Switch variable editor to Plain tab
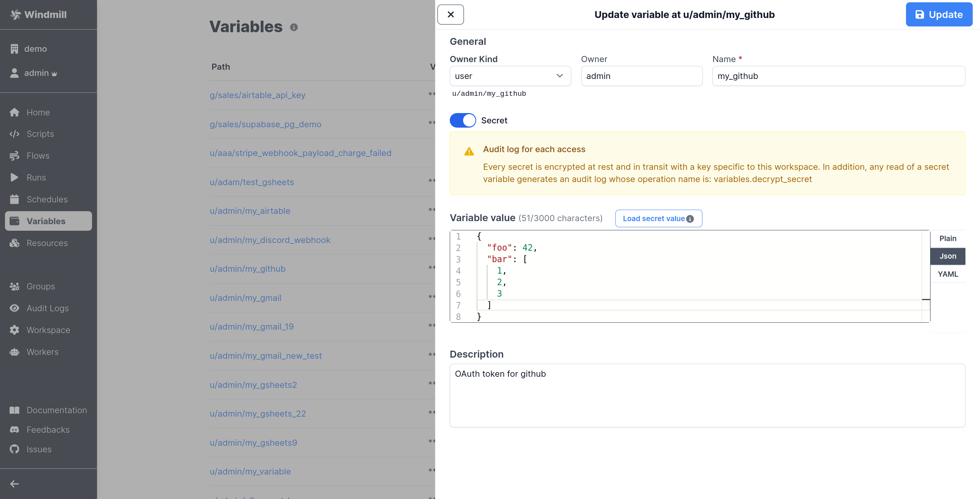Image resolution: width=980 pixels, height=499 pixels. (x=947, y=238)
